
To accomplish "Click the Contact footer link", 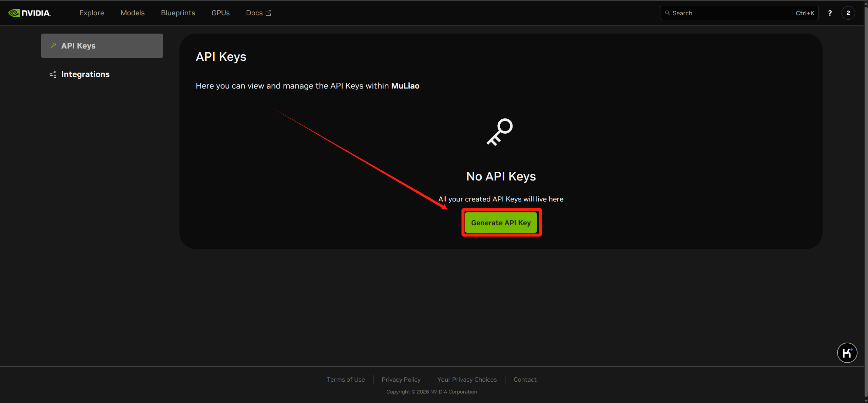I will click(x=525, y=379).
